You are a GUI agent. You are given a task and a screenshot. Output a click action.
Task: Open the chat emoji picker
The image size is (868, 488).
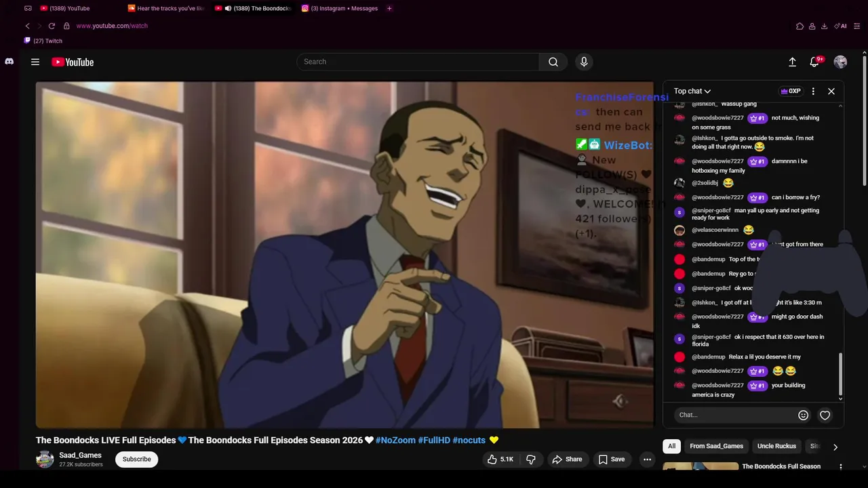(x=803, y=415)
